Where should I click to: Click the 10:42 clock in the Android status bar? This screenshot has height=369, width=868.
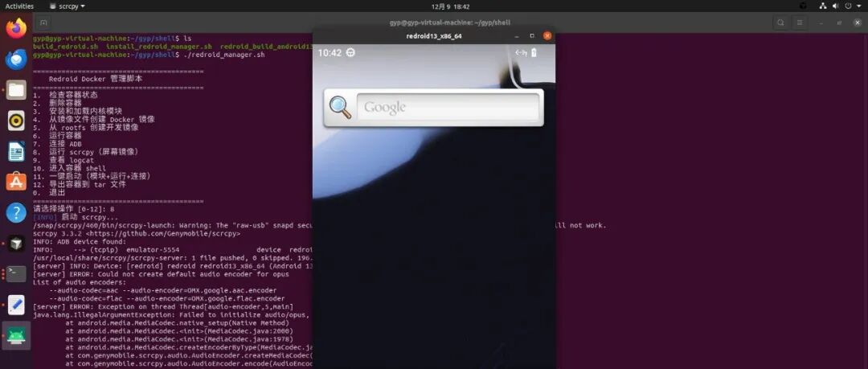330,52
